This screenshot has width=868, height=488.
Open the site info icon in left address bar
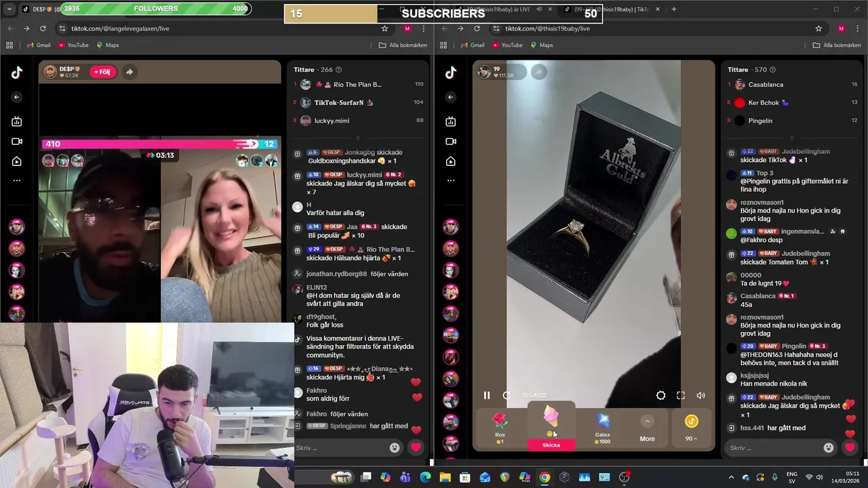point(62,28)
